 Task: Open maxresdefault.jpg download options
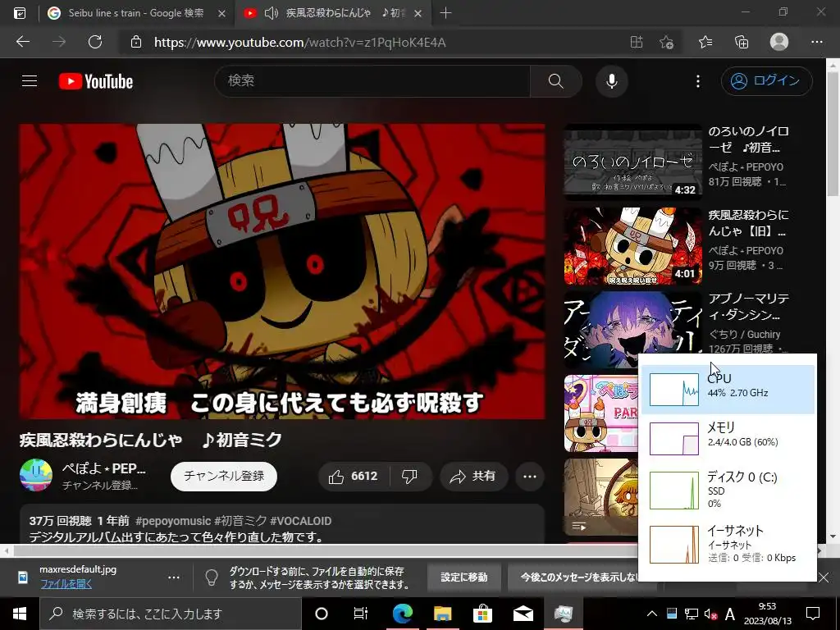[x=174, y=577]
